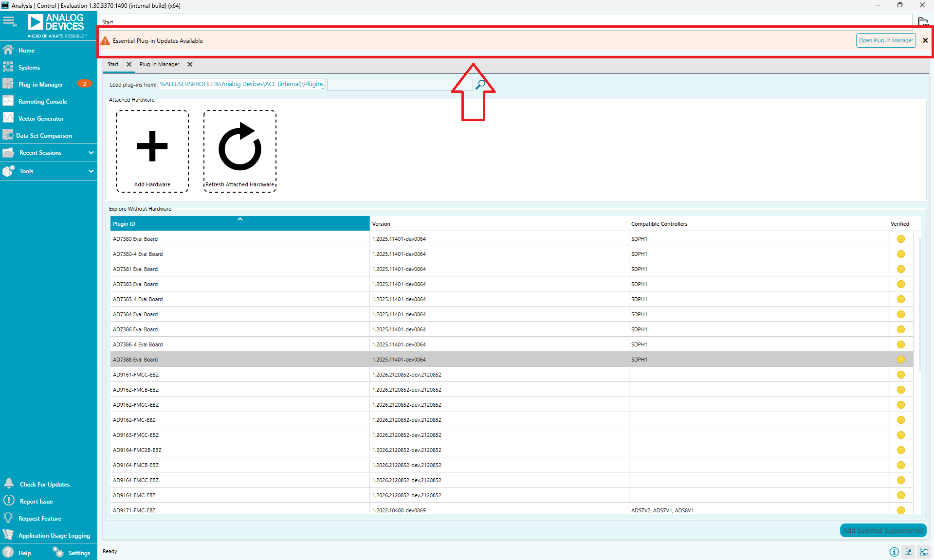934x560 pixels.
Task: Click the Verified column header
Action: [900, 224]
